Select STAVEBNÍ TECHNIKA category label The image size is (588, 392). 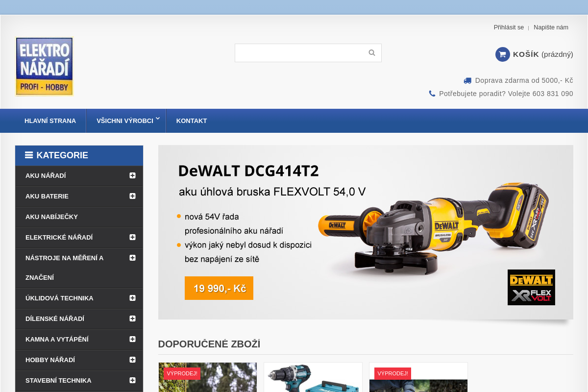pos(58,380)
